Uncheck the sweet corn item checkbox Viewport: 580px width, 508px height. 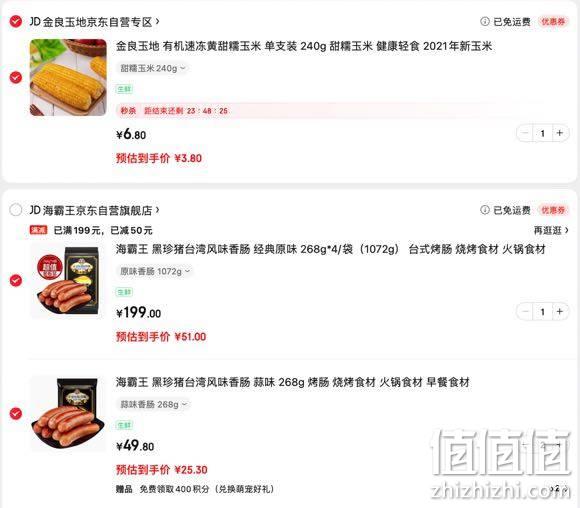click(16, 78)
